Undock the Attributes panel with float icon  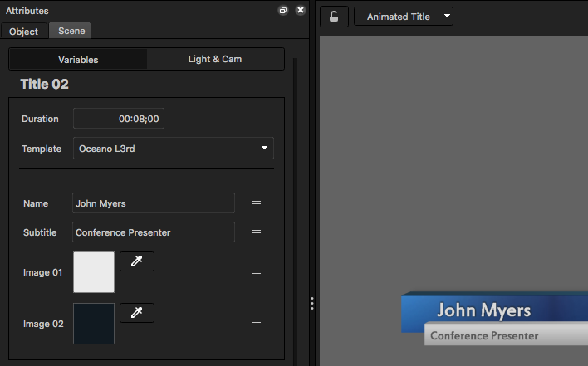coord(283,11)
